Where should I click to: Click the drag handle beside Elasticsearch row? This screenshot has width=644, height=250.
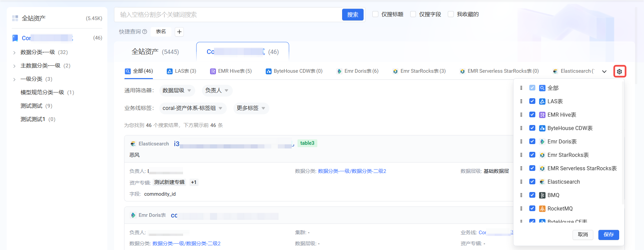[x=521, y=182]
